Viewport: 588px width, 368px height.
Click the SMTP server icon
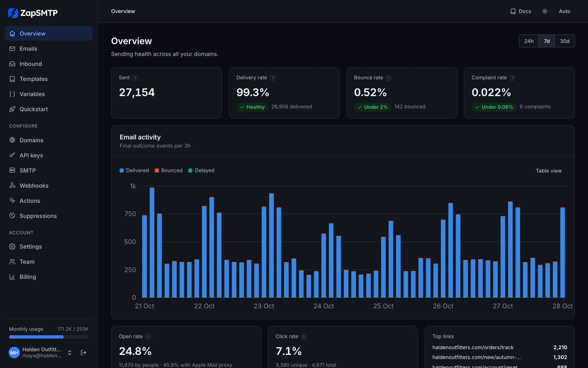(x=12, y=170)
